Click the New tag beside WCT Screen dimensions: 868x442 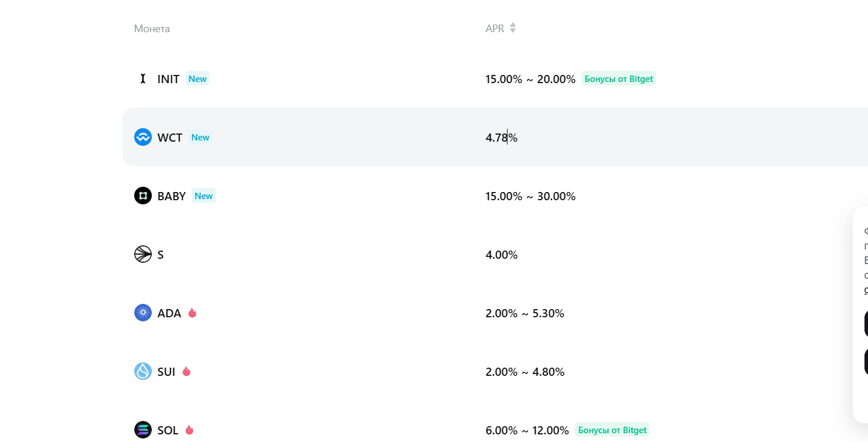[x=200, y=138]
